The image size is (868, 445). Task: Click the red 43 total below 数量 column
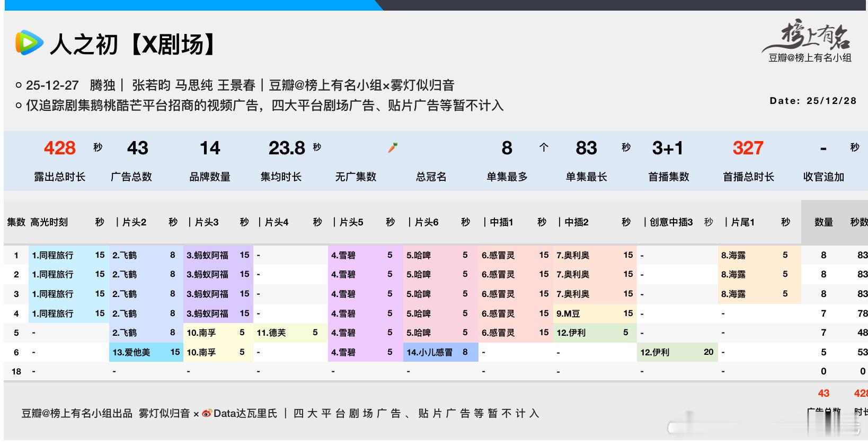823,394
